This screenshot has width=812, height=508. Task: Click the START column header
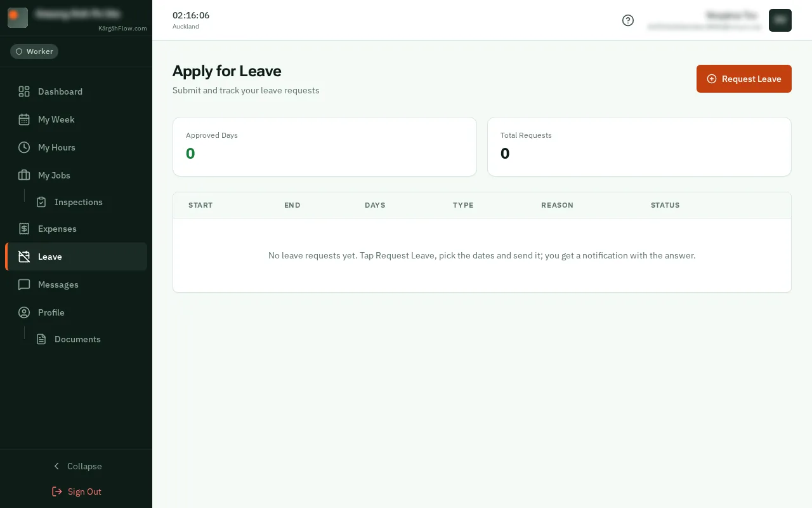pyautogui.click(x=200, y=205)
